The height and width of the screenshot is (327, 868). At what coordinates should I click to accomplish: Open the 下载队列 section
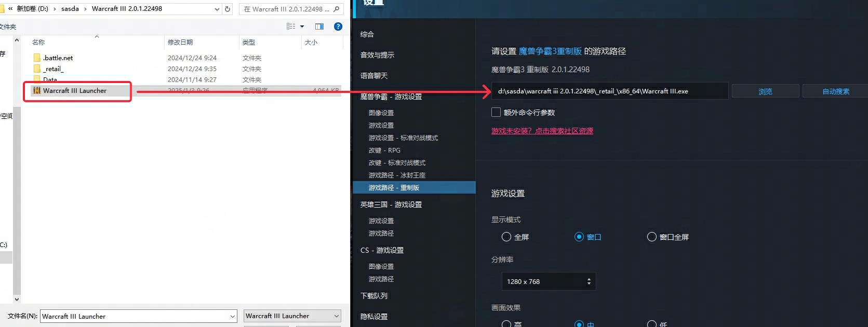click(374, 296)
